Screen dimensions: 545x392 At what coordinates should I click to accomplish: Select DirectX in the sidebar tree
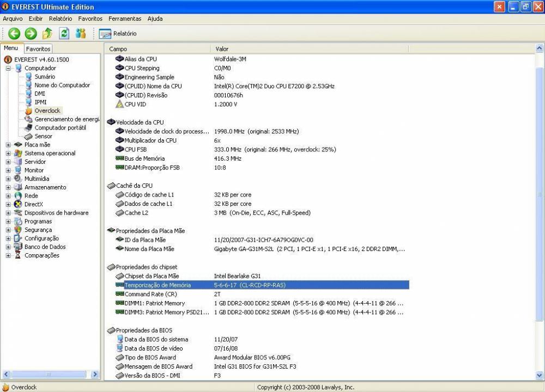point(34,204)
